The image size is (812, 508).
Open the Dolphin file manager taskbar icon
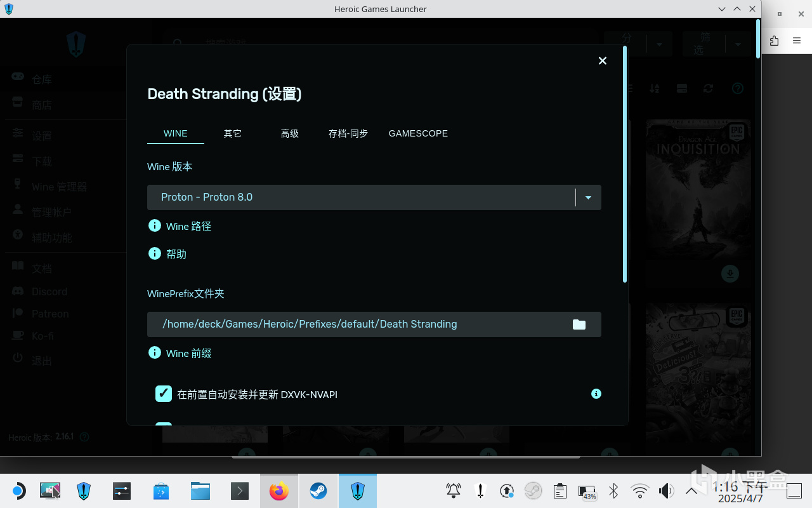tap(200, 491)
